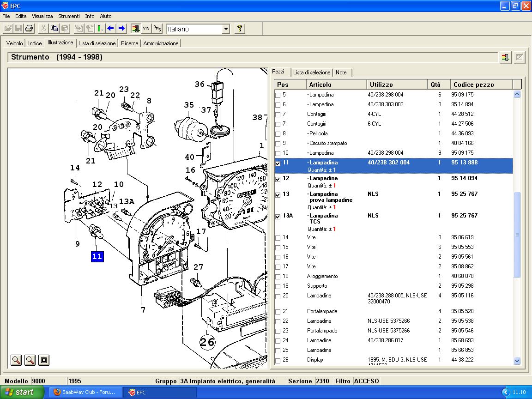The height and width of the screenshot is (399, 532).
Task: Switch to the Ricerca tab
Action: pyautogui.click(x=130, y=43)
